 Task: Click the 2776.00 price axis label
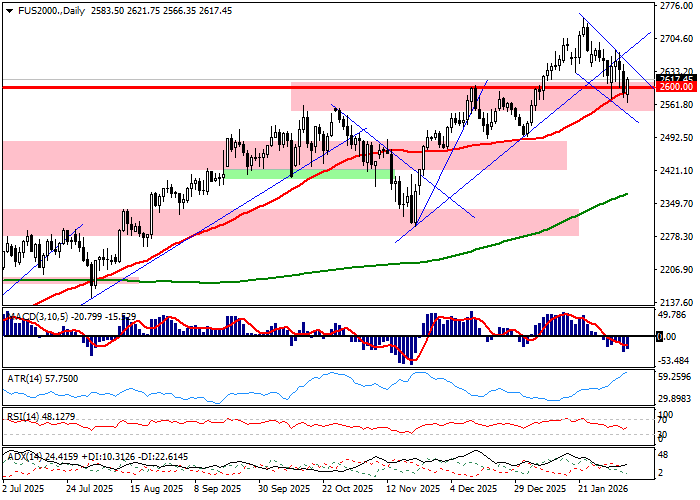[676, 6]
